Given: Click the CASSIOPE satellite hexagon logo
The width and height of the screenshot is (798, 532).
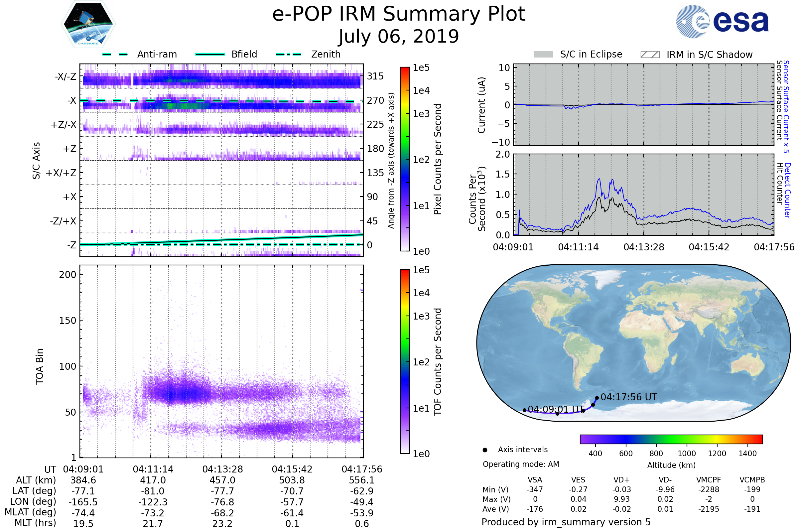Looking at the screenshot, I should coord(88,24).
